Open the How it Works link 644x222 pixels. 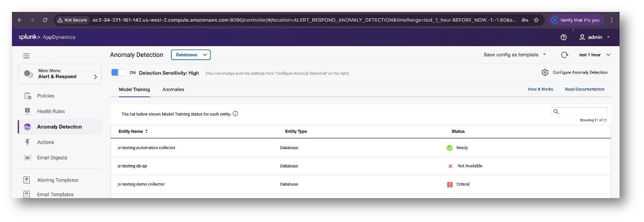pyautogui.click(x=540, y=89)
